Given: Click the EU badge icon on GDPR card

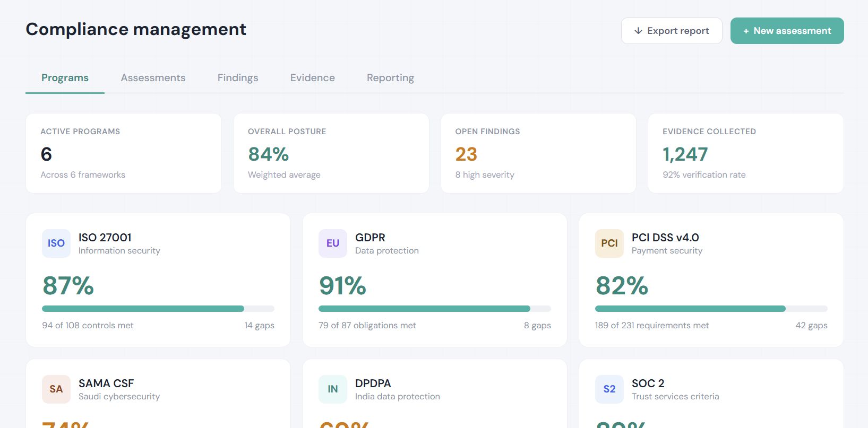Looking at the screenshot, I should (x=333, y=243).
